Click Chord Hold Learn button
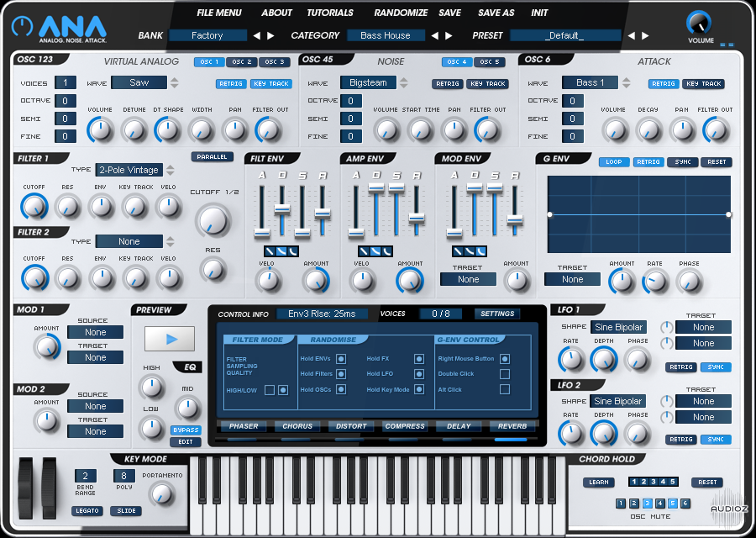Screen dimensions: 756x538 (x=599, y=482)
